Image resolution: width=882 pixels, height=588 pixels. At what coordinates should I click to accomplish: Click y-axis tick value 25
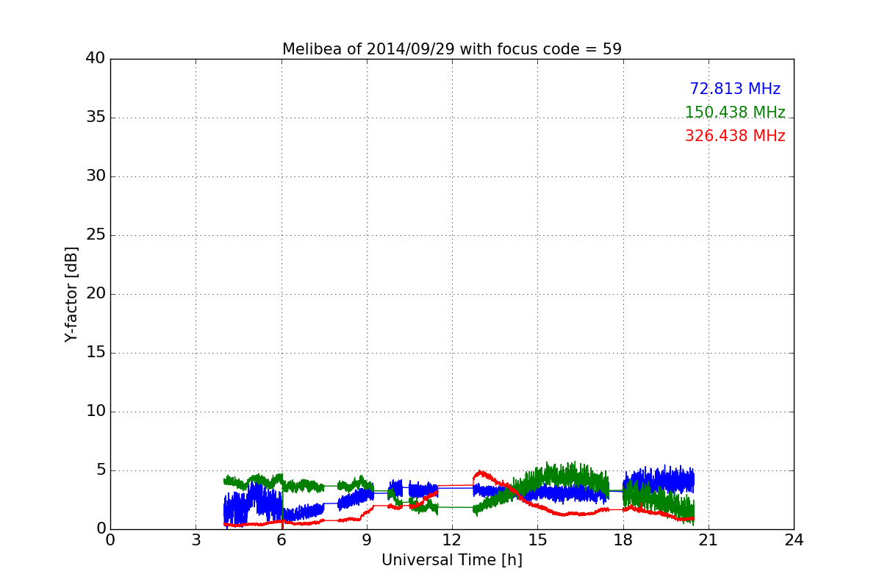pos(96,235)
